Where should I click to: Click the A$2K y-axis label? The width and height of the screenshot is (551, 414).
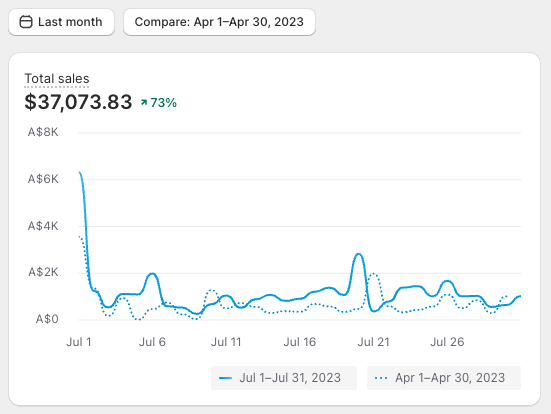[x=43, y=272]
